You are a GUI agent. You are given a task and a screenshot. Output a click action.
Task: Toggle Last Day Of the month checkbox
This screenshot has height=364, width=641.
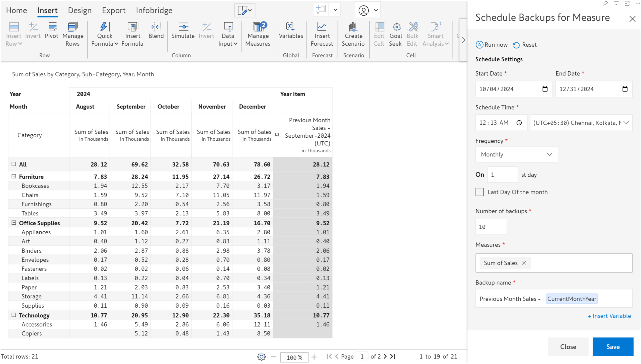pos(480,192)
